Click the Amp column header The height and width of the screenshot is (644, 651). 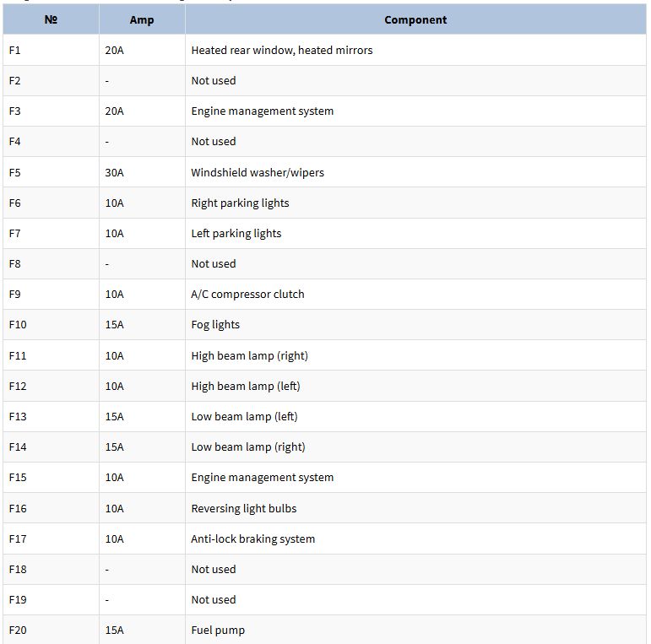click(142, 19)
